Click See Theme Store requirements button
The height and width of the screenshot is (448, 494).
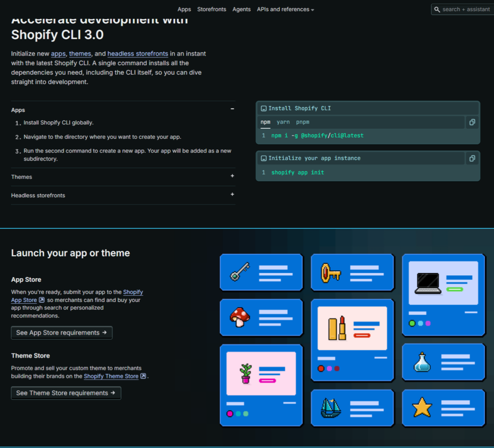(x=66, y=393)
